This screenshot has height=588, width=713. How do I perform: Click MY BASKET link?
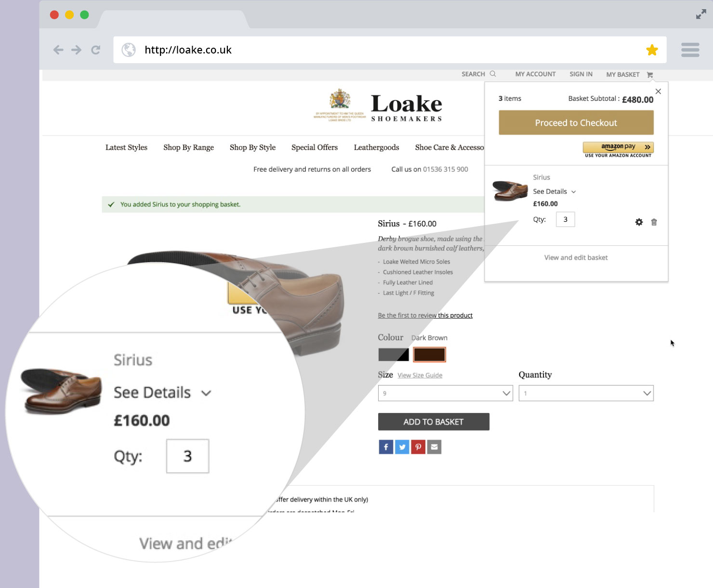click(623, 74)
